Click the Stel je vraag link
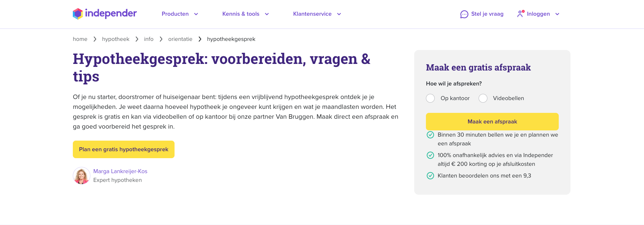The height and width of the screenshot is (225, 644). [x=487, y=14]
